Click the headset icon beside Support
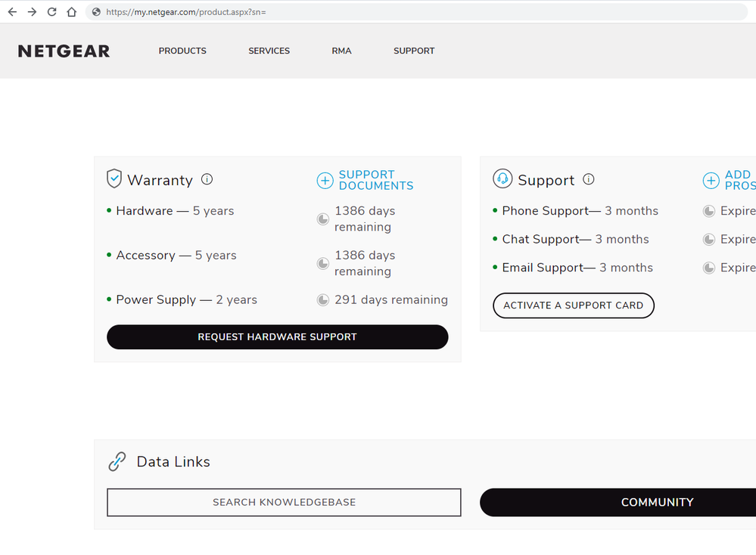The image size is (756, 555). (x=502, y=179)
